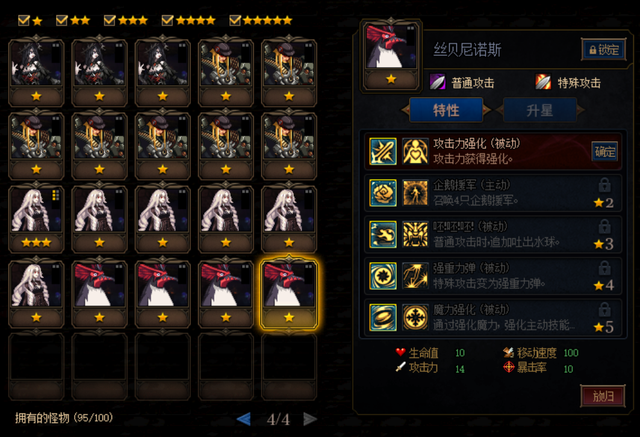Uncheck the four-star filter checkbox

(167, 20)
